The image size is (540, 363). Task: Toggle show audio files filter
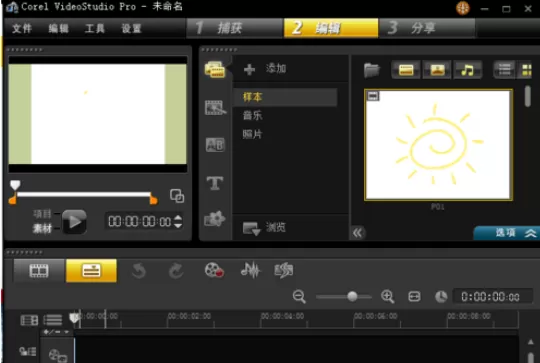coord(467,70)
